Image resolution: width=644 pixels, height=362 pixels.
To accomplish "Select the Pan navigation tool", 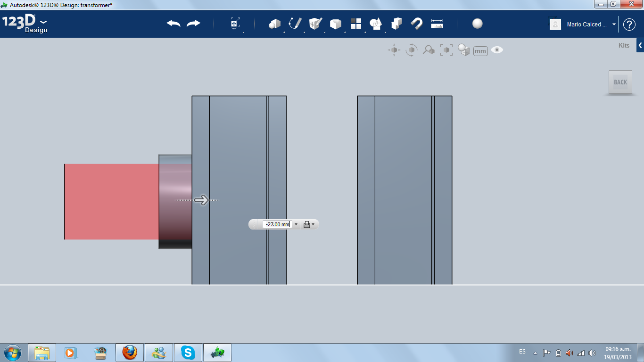I will pyautogui.click(x=394, y=50).
